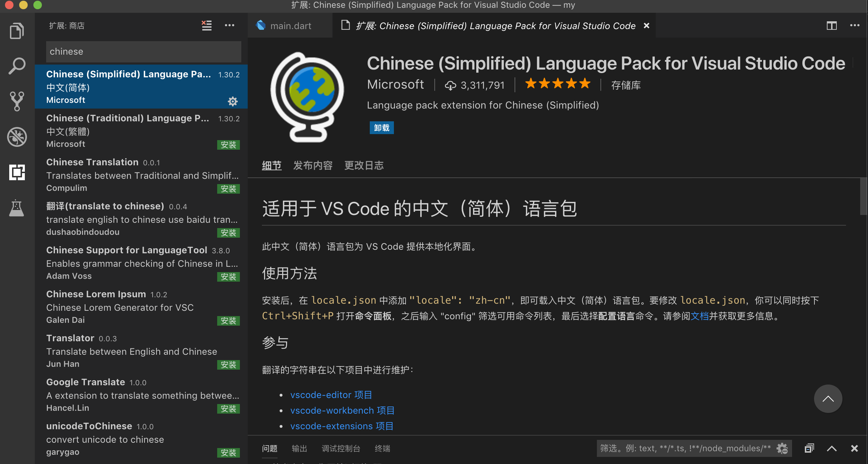Open the Search view in activity bar

[x=17, y=66]
